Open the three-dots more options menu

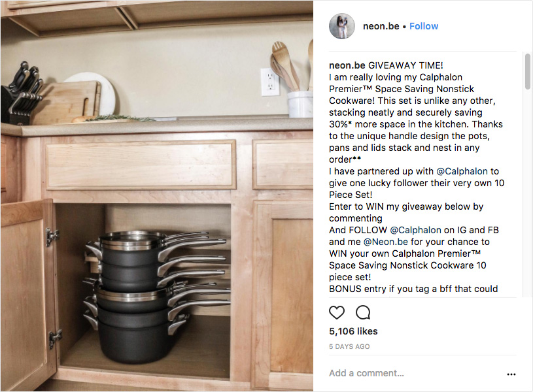(511, 374)
